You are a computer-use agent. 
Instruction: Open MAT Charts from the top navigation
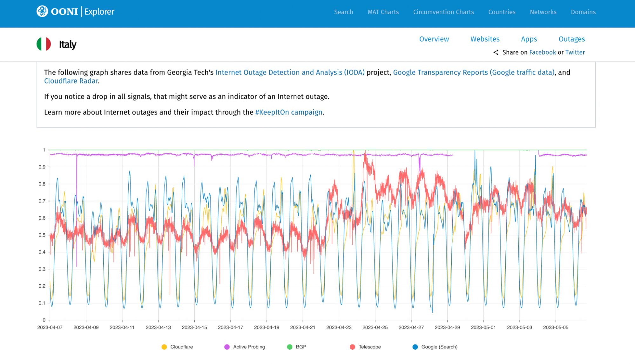383,12
